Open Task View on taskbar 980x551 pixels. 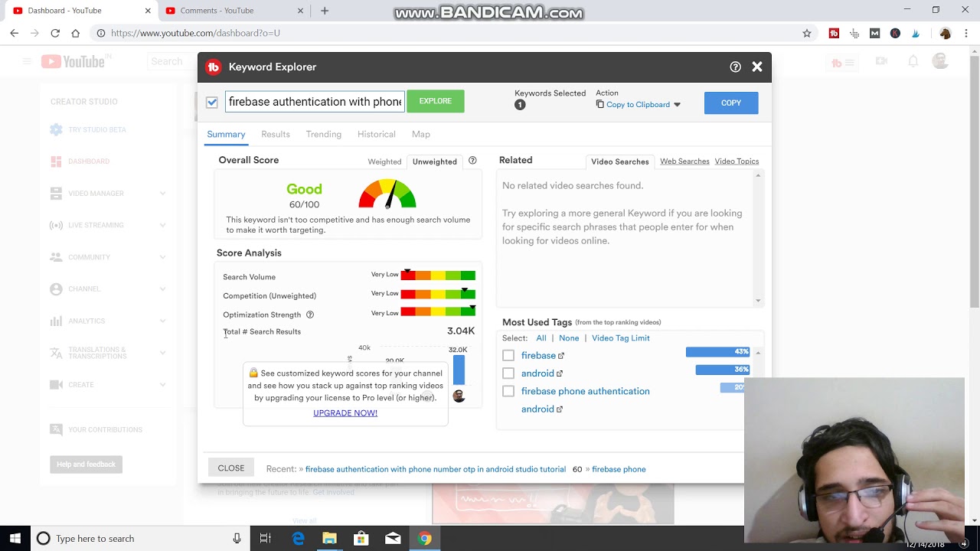click(x=265, y=538)
